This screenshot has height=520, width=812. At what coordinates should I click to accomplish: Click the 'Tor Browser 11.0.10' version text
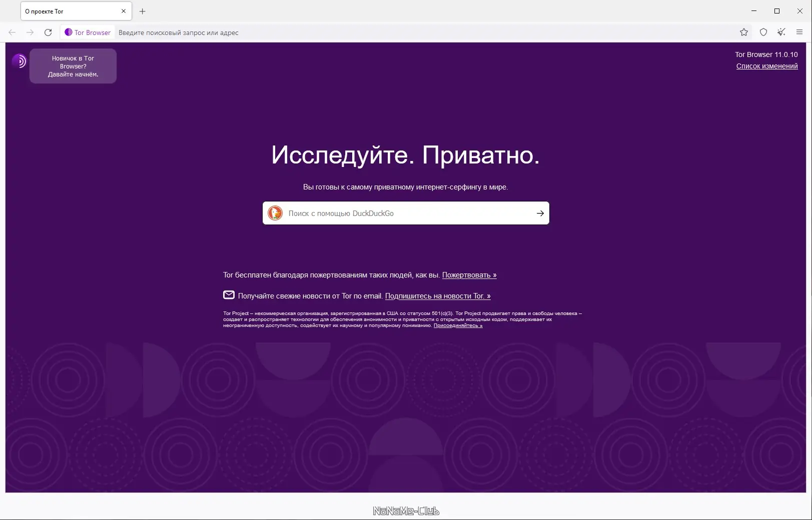point(766,54)
